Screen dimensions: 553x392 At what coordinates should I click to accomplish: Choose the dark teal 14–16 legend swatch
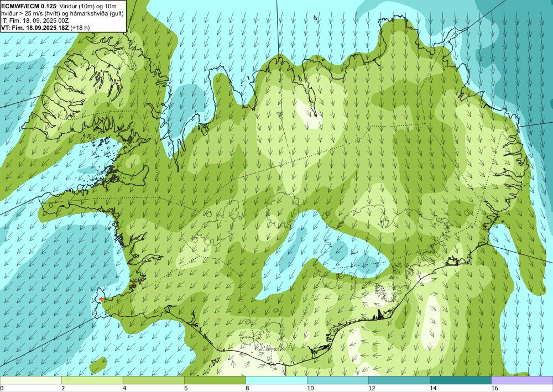(x=461, y=380)
